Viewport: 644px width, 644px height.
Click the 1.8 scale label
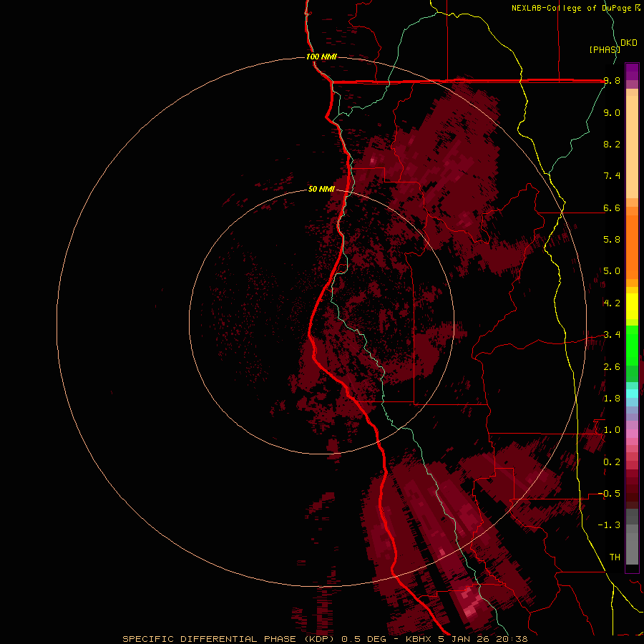click(612, 399)
